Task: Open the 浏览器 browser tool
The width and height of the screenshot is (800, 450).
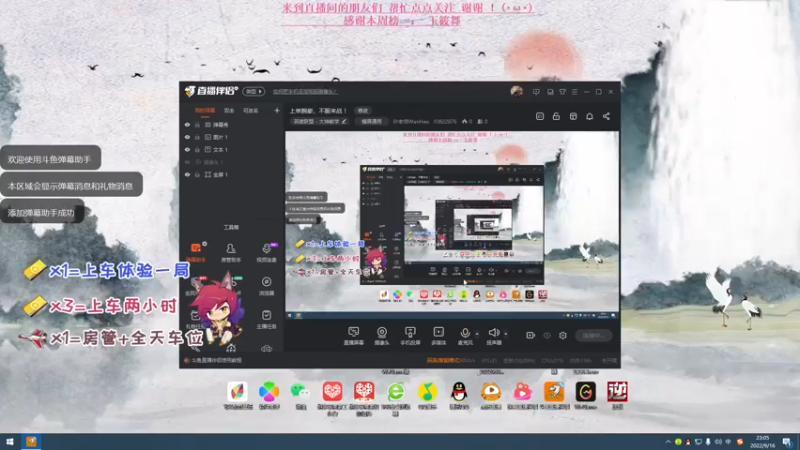Action: 266,286
